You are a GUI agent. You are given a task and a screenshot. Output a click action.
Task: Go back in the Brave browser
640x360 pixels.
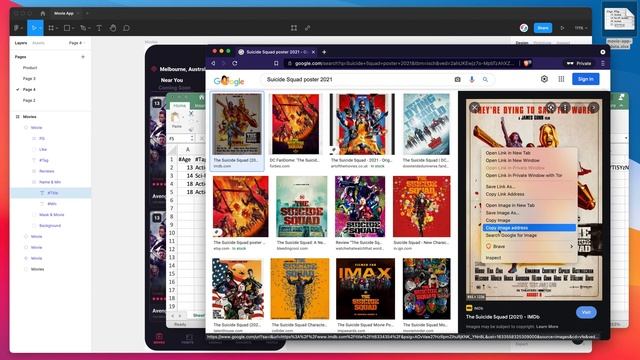click(x=213, y=63)
